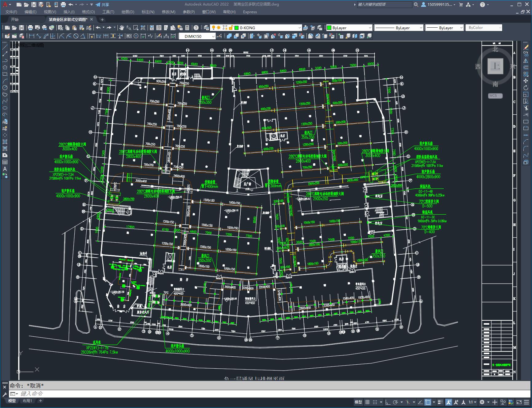The height and width of the screenshot is (408, 532).
Task: Add new layout with plus next to 布局1
Action: (x=40, y=401)
